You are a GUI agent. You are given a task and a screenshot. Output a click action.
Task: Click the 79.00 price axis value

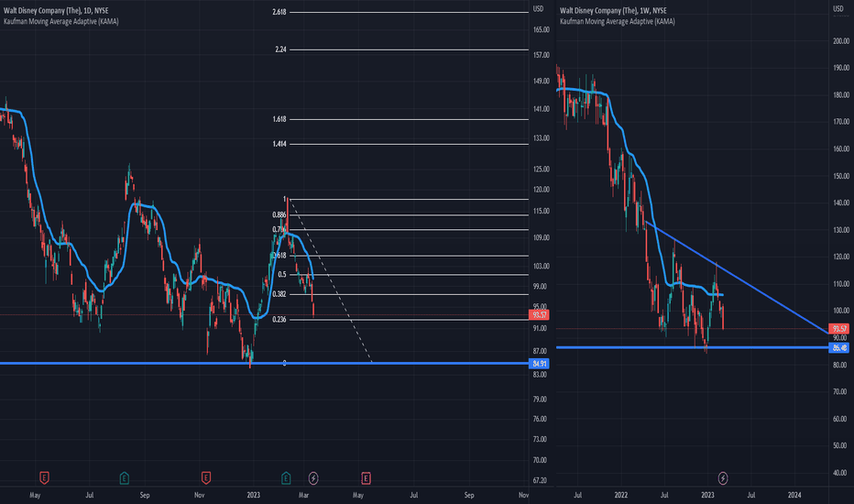pos(539,400)
